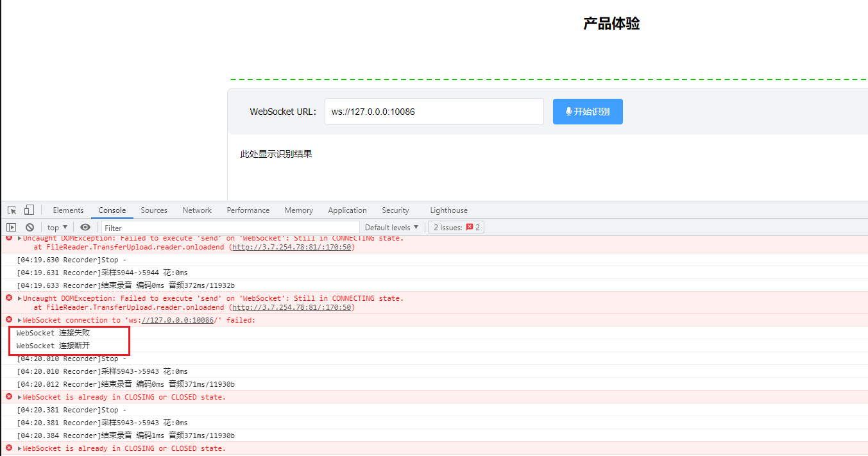Expand the WebSocket connection failed error entry
Screen dimensions: 868x456
(19, 319)
